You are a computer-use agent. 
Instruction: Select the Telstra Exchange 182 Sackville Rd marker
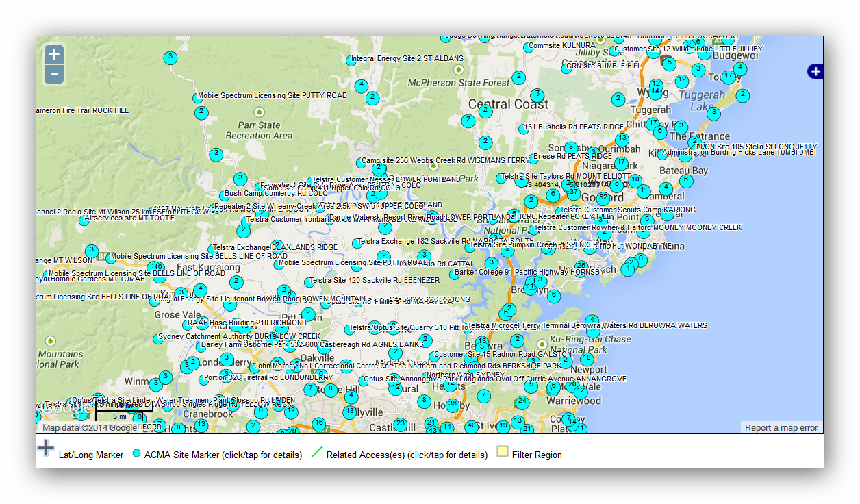(x=357, y=243)
